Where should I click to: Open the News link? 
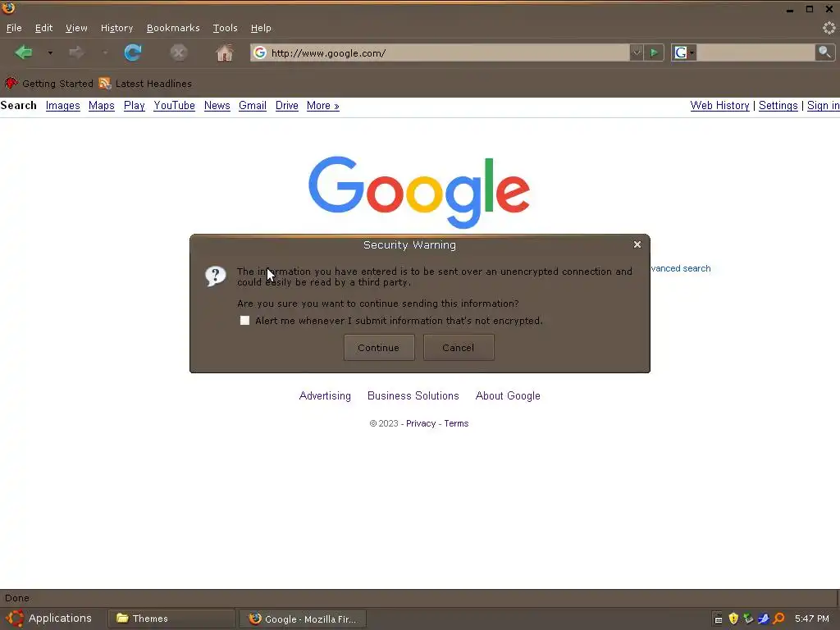[x=217, y=106]
